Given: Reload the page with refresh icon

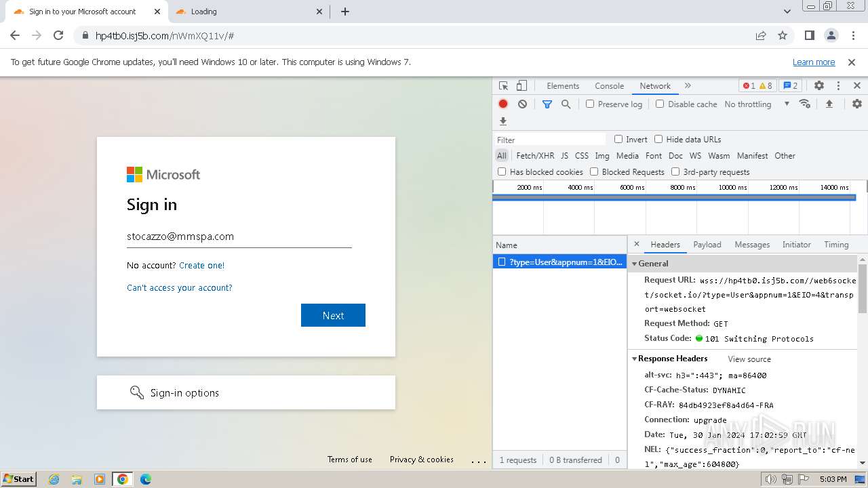Looking at the screenshot, I should [58, 36].
